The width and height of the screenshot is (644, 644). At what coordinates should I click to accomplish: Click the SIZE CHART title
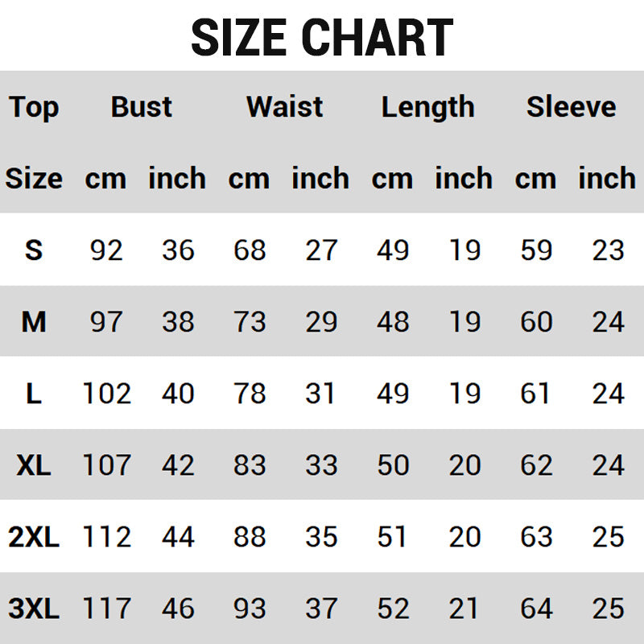322,38
